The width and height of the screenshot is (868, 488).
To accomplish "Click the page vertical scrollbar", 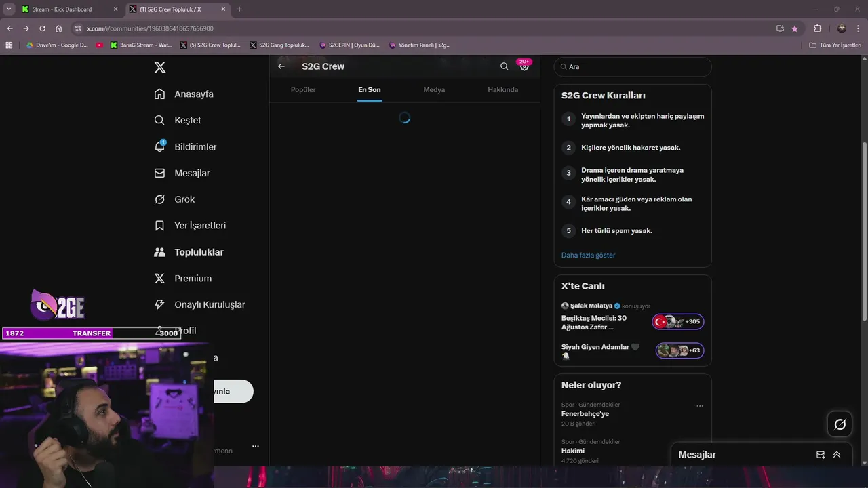I will (864, 230).
